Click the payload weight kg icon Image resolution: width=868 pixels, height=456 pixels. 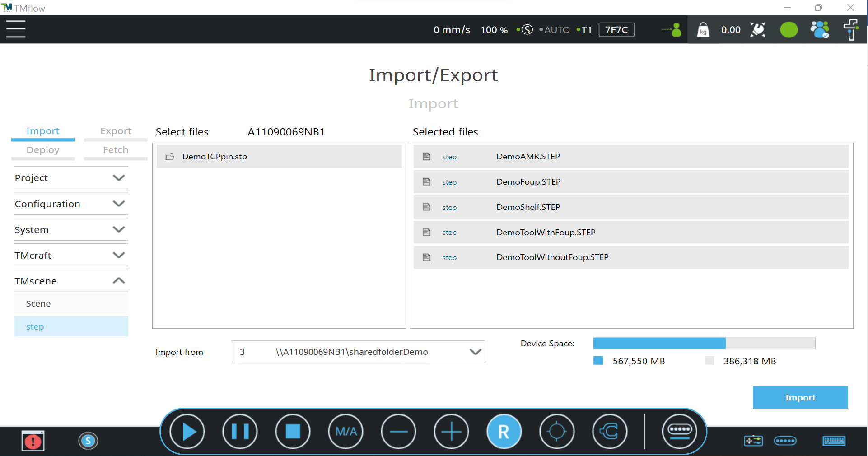click(x=703, y=30)
